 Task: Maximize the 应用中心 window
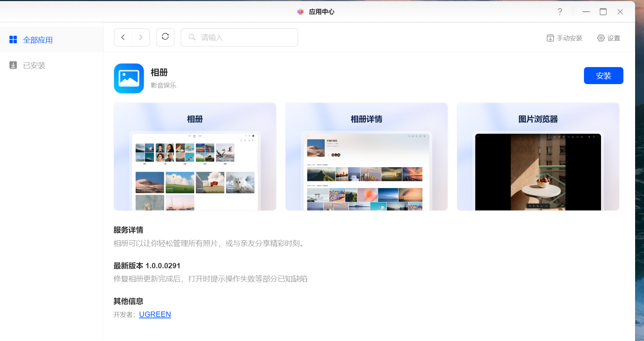603,12
